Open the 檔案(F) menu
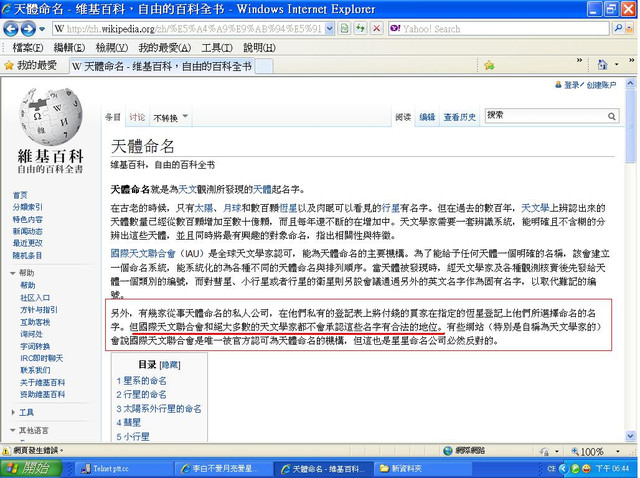 coord(28,48)
